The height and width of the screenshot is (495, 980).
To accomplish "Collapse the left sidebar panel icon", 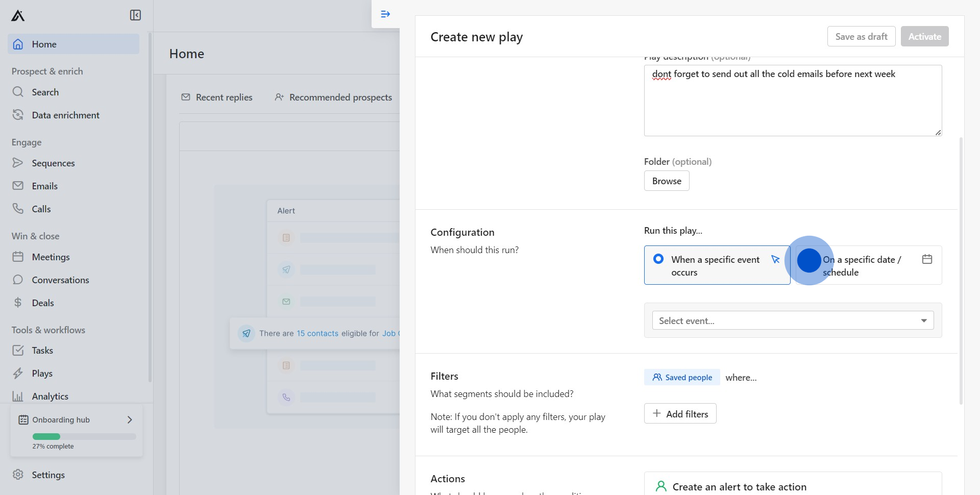I will [x=135, y=15].
